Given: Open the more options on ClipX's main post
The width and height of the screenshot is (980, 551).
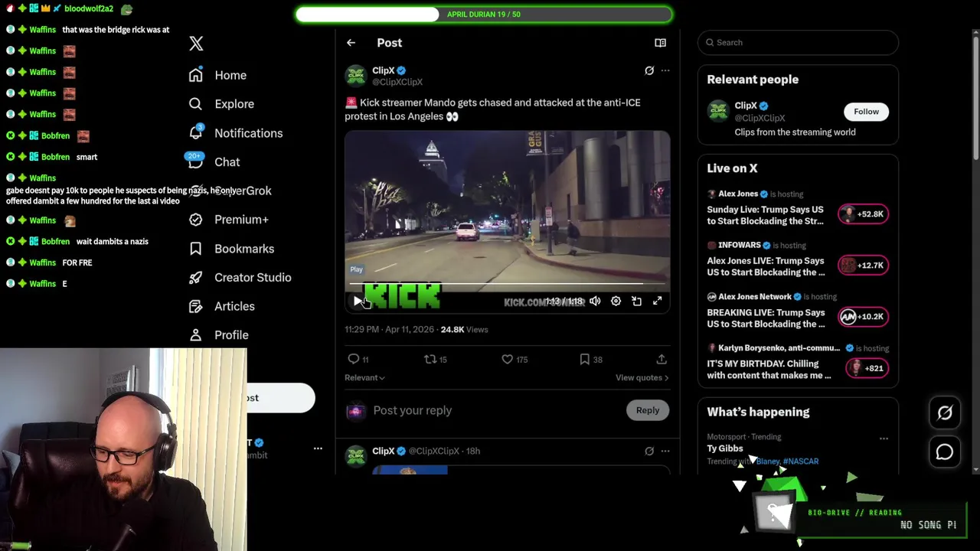Looking at the screenshot, I should pyautogui.click(x=665, y=70).
